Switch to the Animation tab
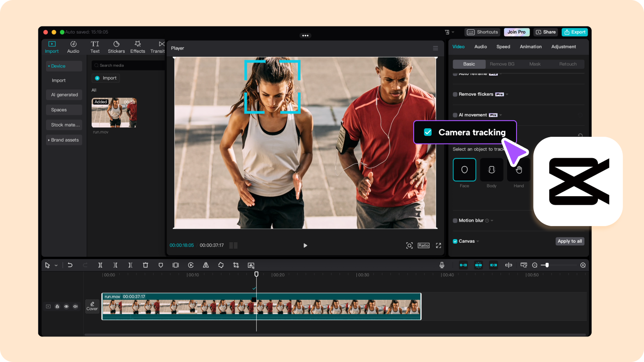The height and width of the screenshot is (362, 644). point(530,46)
